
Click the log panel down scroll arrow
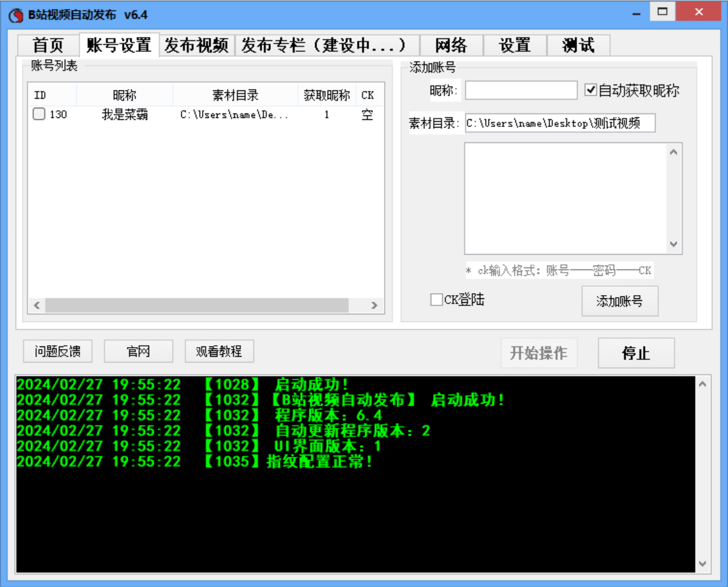[x=702, y=564]
